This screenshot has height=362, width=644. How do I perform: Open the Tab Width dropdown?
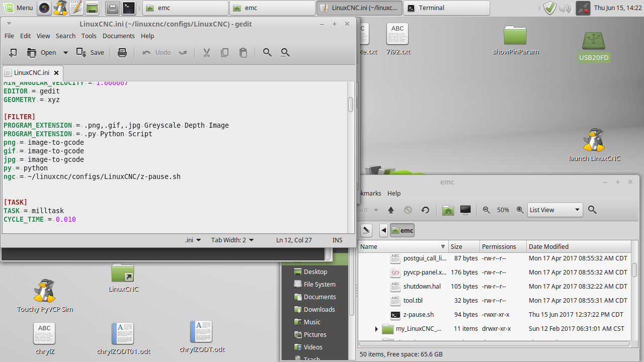[x=232, y=240]
